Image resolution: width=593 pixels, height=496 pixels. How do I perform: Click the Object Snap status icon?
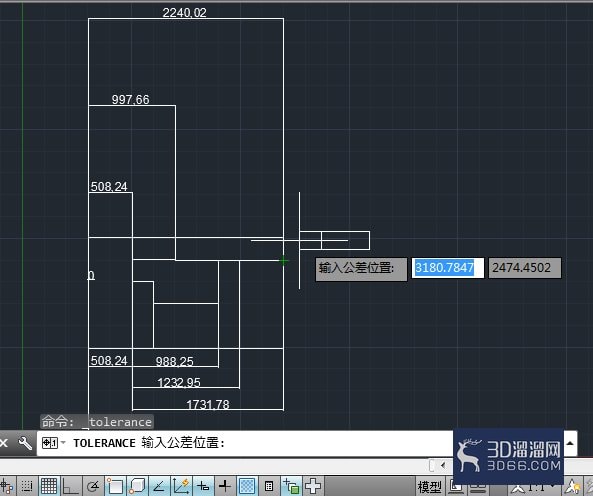click(115, 486)
